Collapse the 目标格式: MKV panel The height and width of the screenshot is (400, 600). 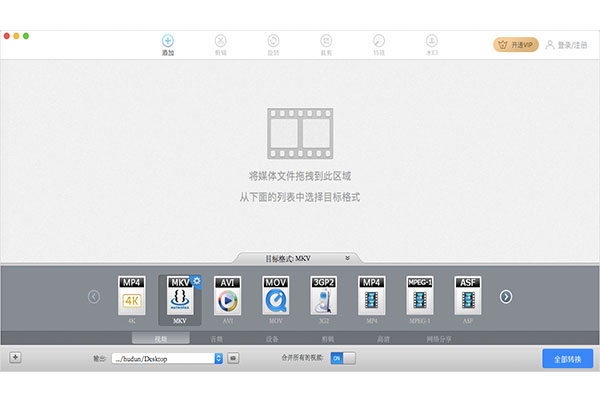(347, 258)
